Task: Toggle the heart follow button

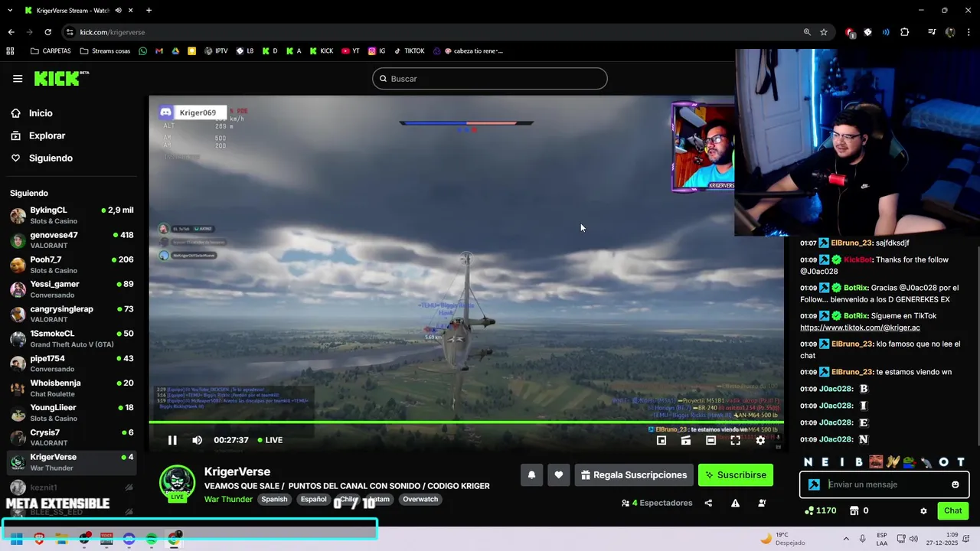Action: click(x=559, y=475)
